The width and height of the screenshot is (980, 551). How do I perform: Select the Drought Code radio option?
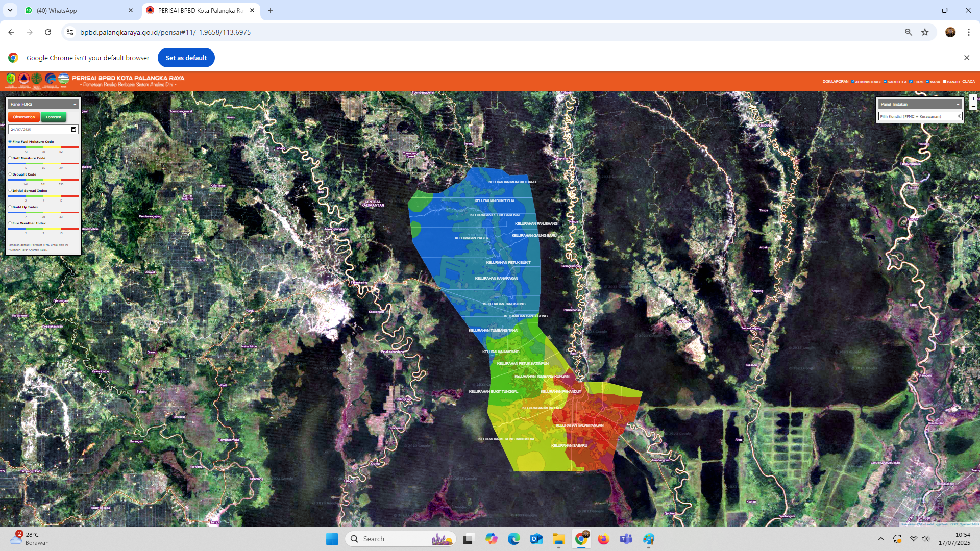coord(10,174)
